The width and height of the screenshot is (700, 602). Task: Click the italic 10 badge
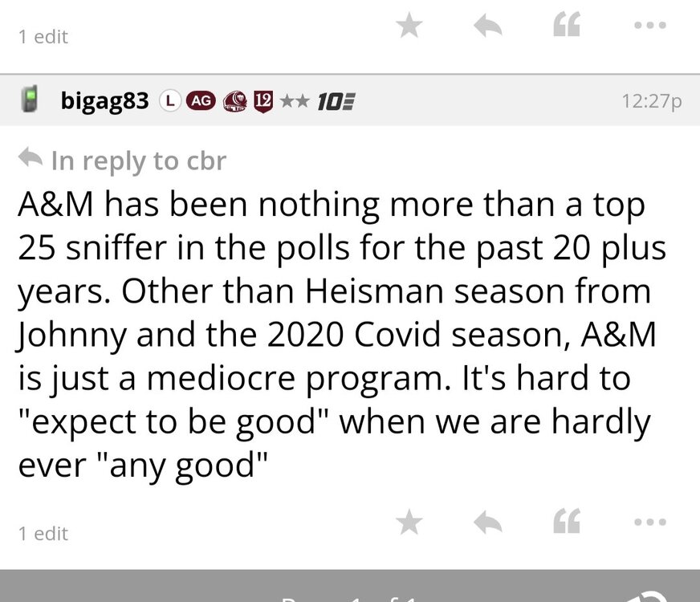pos(336,102)
